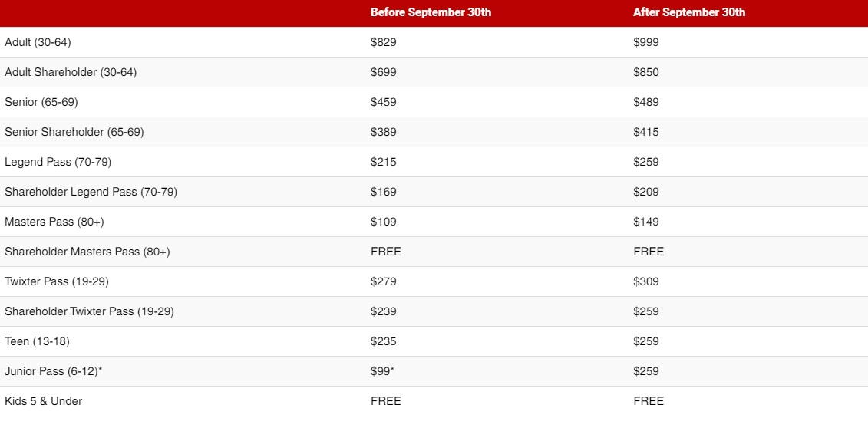Click the $489 Senior late price

pos(646,102)
